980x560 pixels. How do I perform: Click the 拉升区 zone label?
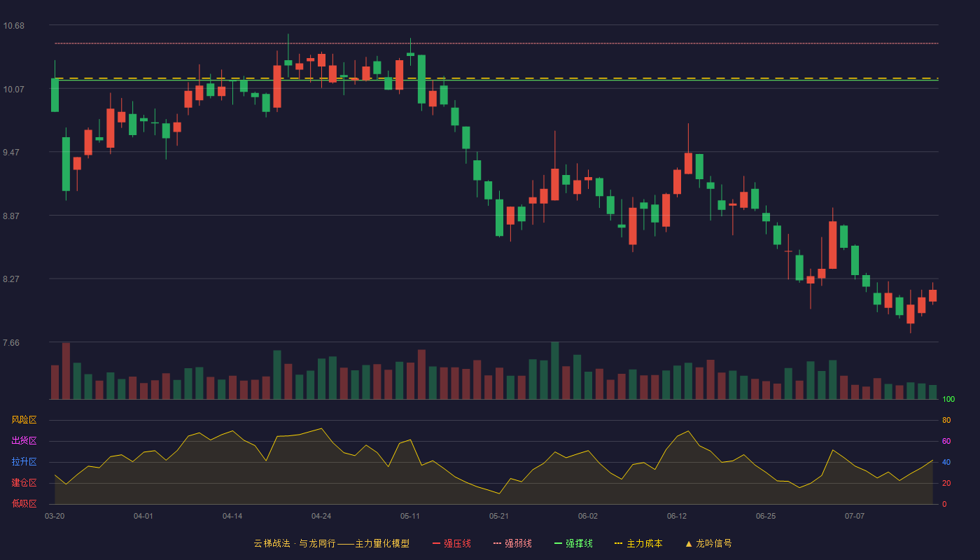coord(24,462)
